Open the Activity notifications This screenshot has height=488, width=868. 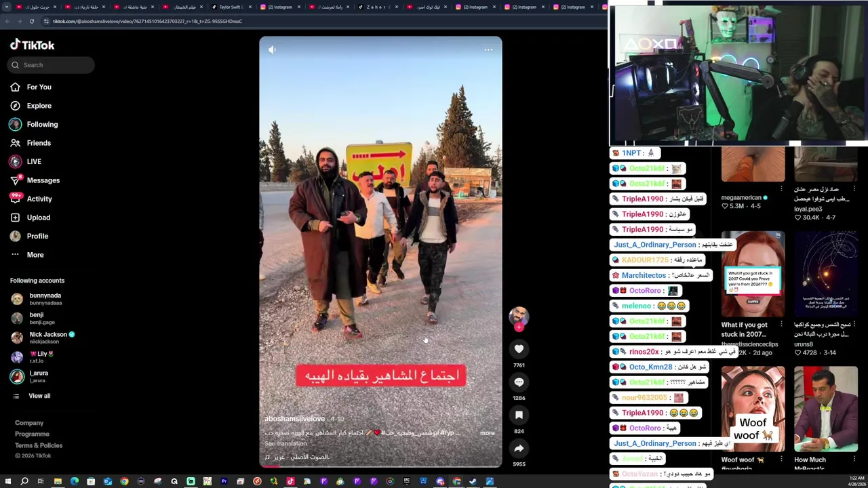[39, 199]
